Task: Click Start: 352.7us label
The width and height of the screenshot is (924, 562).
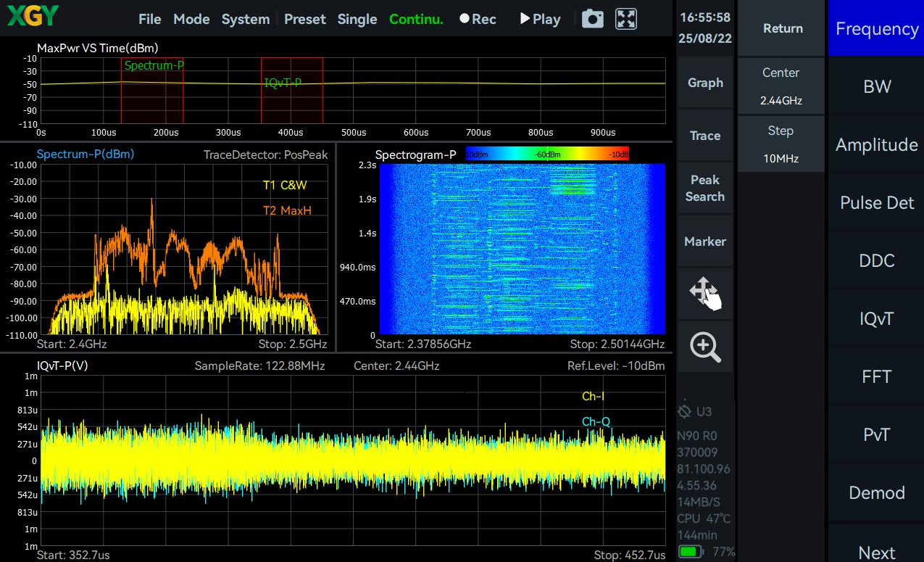Action: point(73,555)
